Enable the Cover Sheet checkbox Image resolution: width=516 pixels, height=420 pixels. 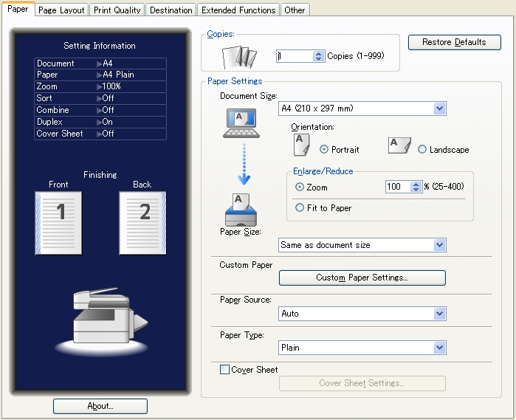point(225,370)
